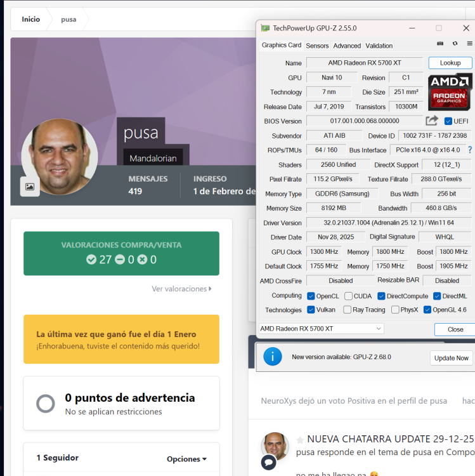
Task: Click the 1 Seguidor heading
Action: click(x=58, y=458)
